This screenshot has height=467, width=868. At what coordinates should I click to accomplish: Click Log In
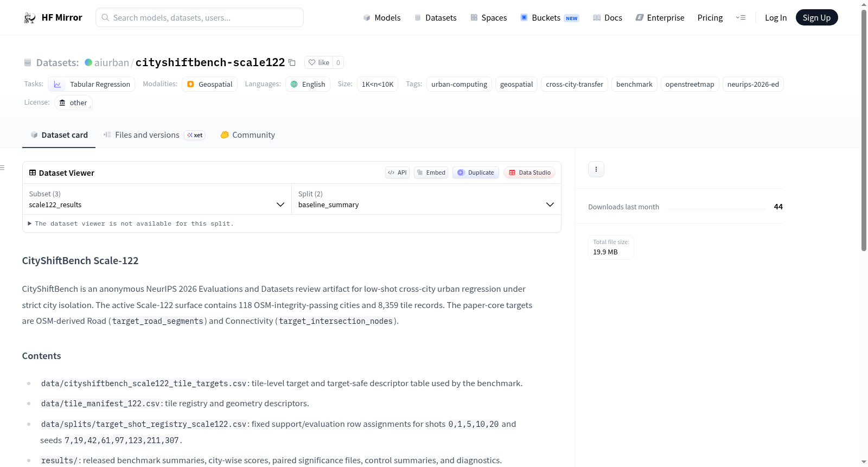(776, 18)
